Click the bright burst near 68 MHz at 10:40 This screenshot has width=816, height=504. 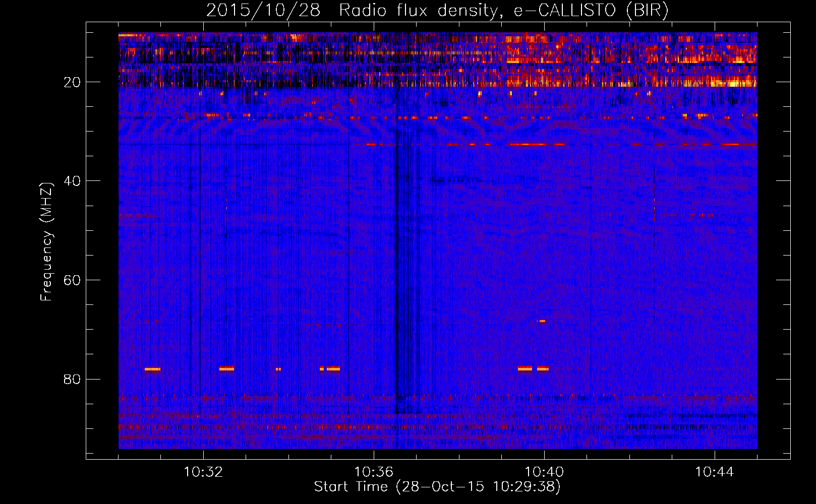(542, 321)
